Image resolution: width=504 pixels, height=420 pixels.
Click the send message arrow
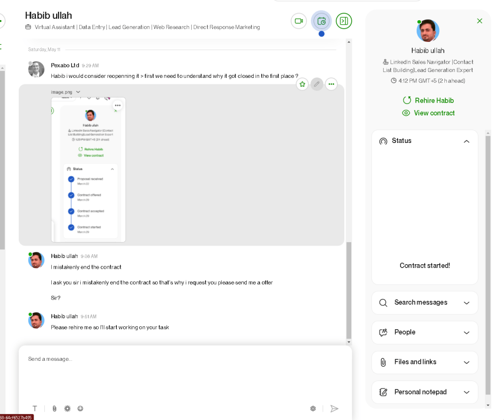[335, 409]
